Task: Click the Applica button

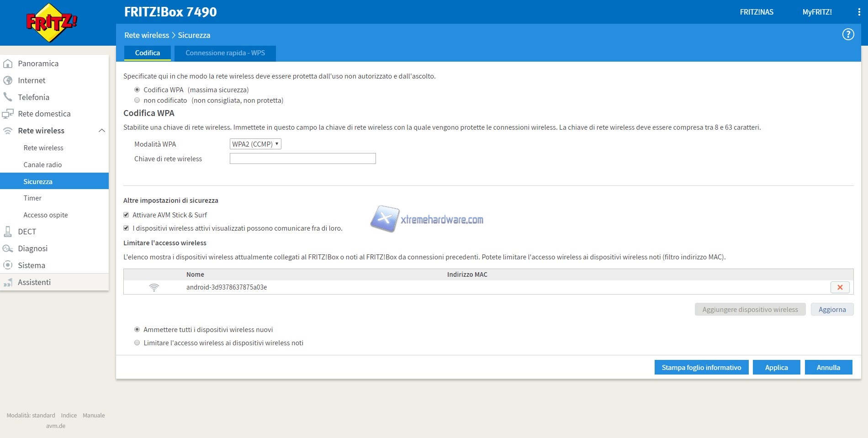Action: tap(776, 368)
